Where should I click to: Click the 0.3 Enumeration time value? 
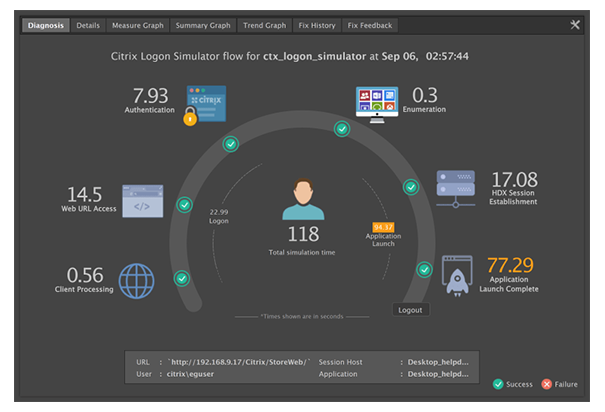coord(424,95)
